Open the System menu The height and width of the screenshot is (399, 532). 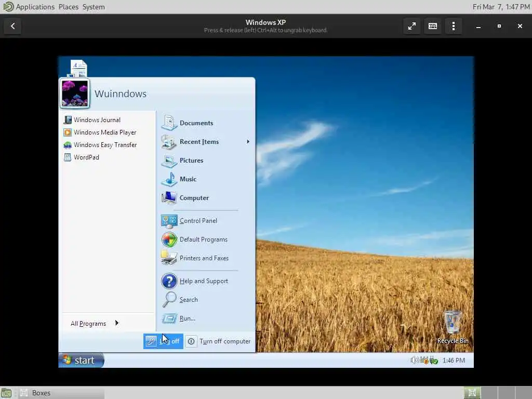(94, 7)
